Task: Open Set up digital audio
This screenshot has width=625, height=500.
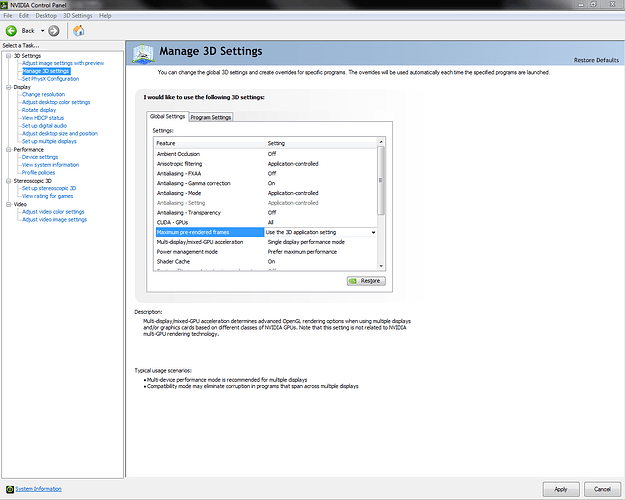Action: click(45, 126)
